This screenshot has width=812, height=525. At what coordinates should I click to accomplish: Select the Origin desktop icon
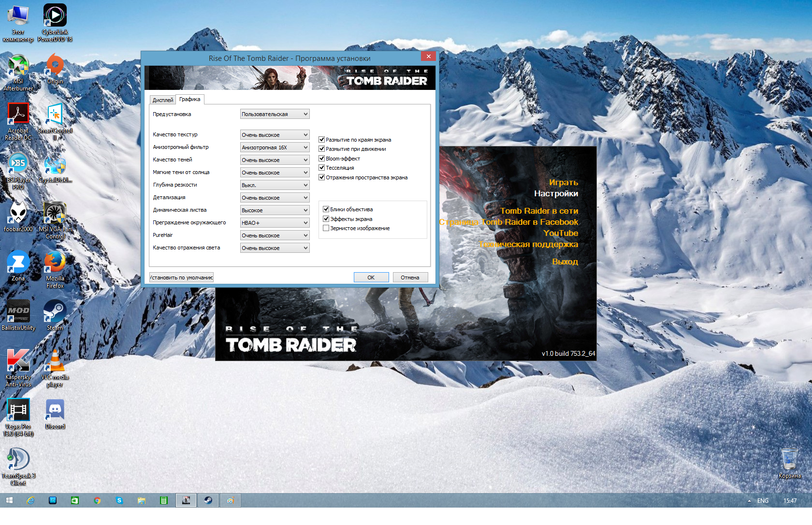coord(55,69)
